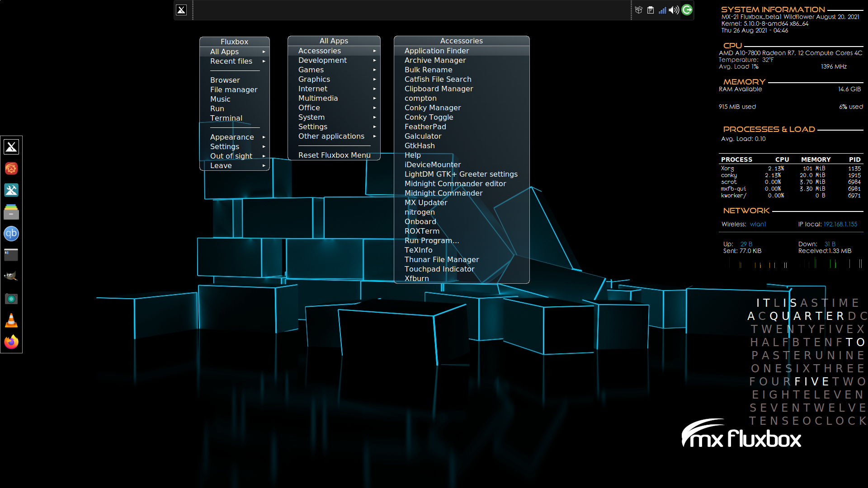Launch ROXTerm
The width and height of the screenshot is (868, 488).
click(462, 231)
